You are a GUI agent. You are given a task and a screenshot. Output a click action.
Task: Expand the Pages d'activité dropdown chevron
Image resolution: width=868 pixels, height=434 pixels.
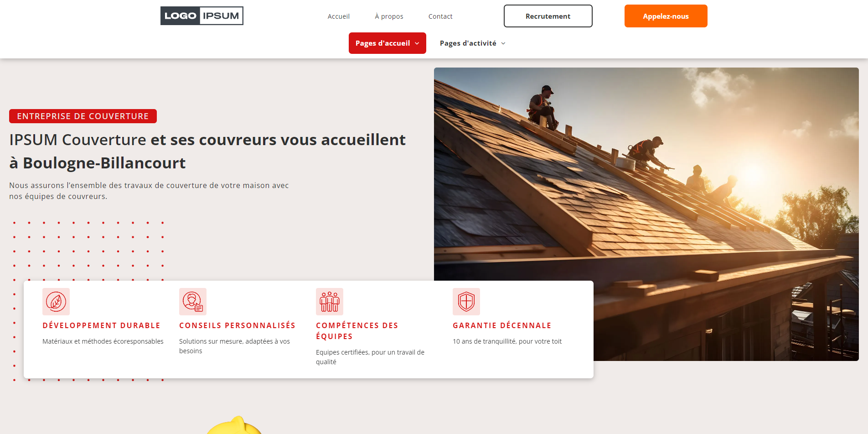coord(503,43)
